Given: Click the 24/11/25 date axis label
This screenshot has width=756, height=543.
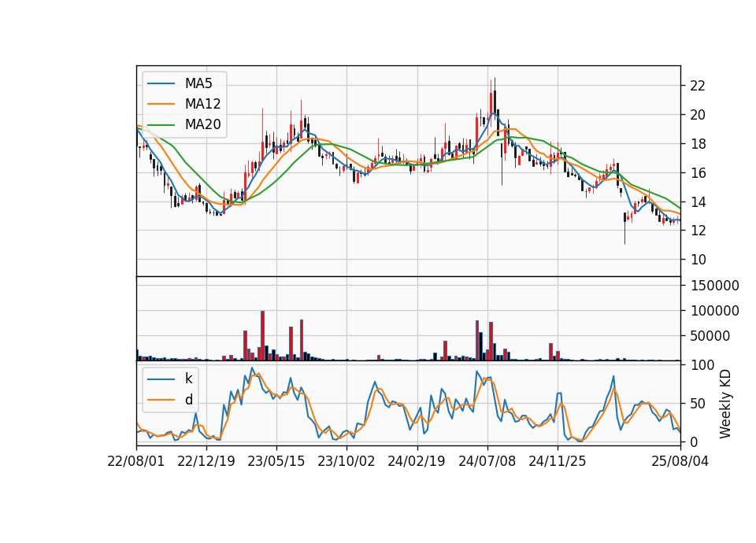Looking at the screenshot, I should (558, 461).
